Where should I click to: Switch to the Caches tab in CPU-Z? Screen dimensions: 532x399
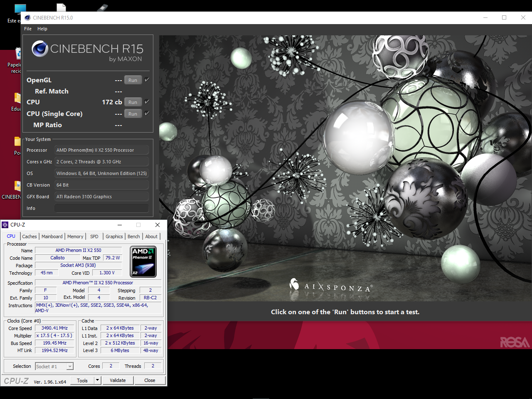[x=30, y=236]
